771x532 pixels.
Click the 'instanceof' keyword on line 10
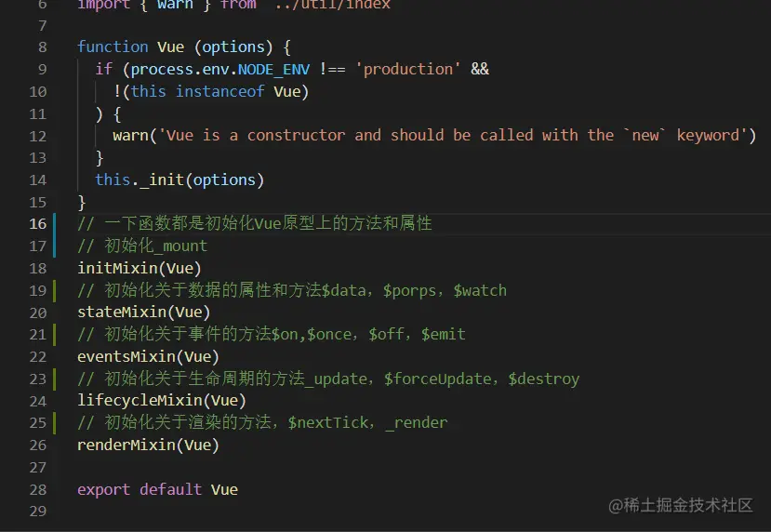point(219,91)
